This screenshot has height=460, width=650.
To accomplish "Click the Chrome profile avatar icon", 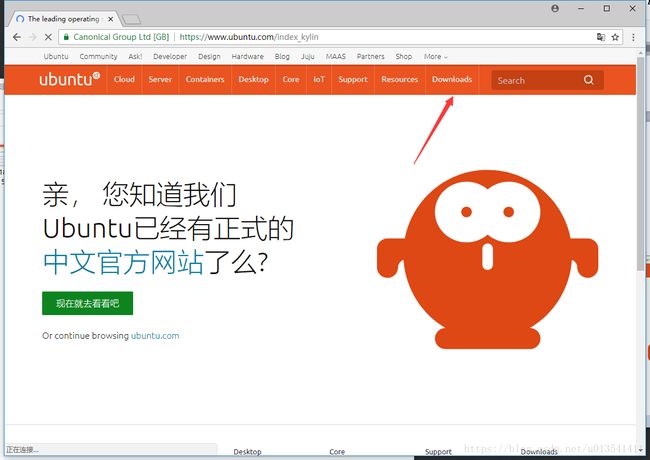I will [555, 8].
